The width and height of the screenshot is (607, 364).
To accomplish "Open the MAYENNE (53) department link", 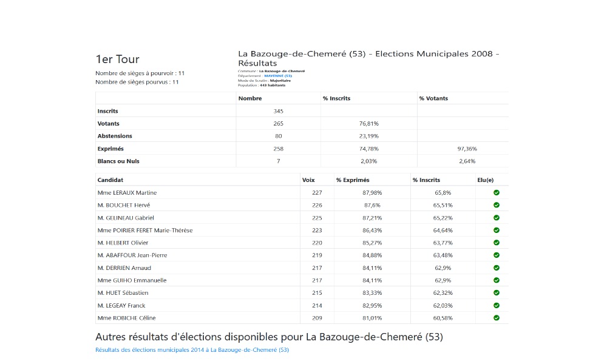I will (278, 76).
